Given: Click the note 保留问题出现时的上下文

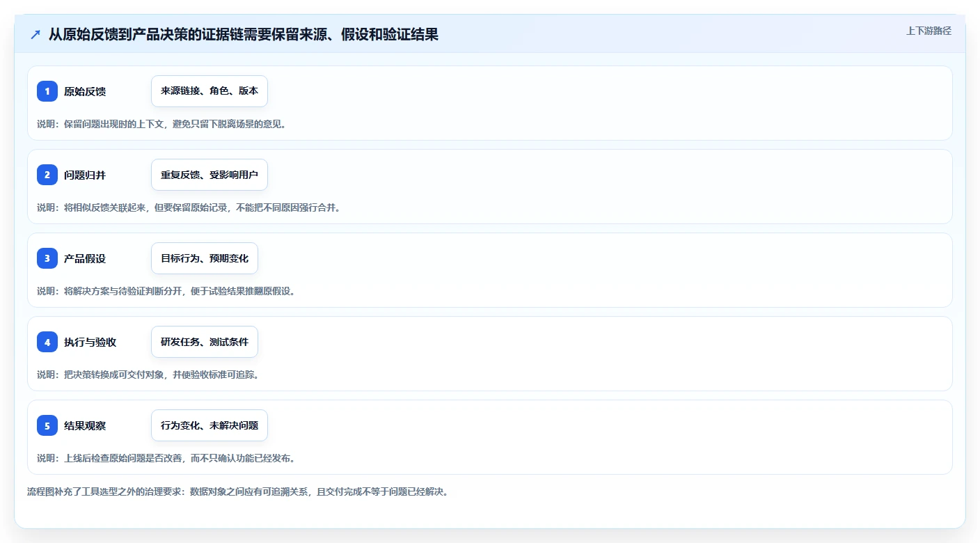Looking at the screenshot, I should pos(161,124).
